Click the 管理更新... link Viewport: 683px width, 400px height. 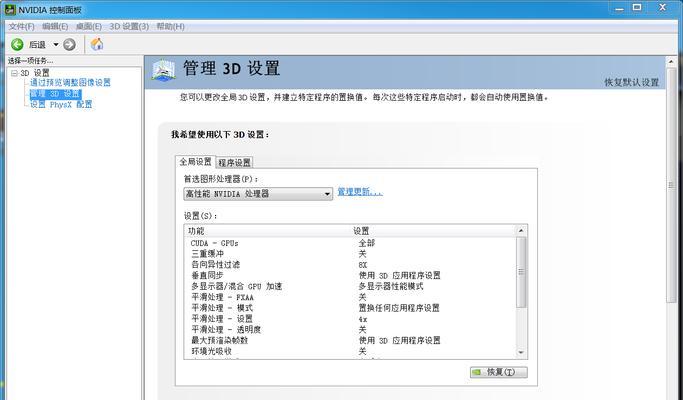pos(360,192)
